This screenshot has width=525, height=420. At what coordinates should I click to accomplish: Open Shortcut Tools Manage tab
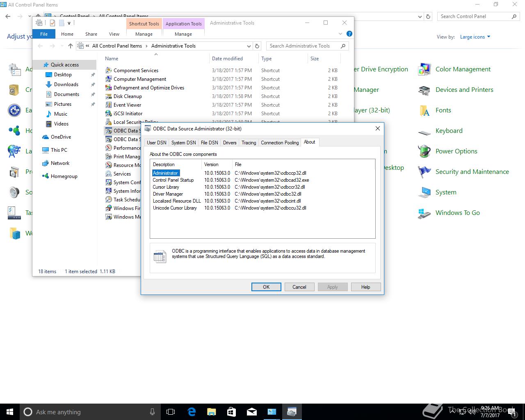pos(144,34)
